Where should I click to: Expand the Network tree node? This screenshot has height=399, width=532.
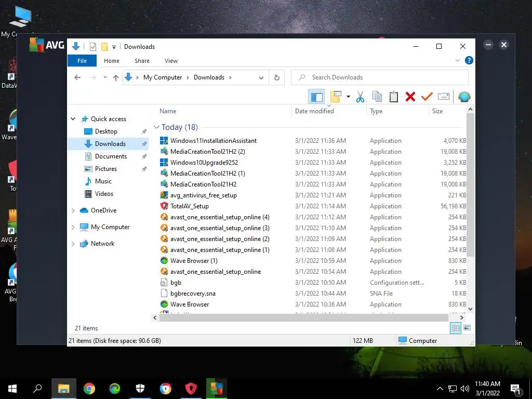[x=73, y=244]
